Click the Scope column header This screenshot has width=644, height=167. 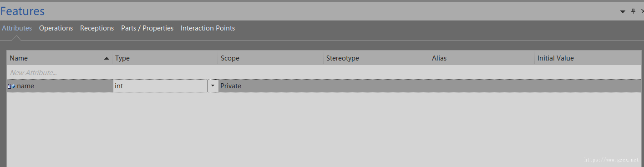click(271, 58)
